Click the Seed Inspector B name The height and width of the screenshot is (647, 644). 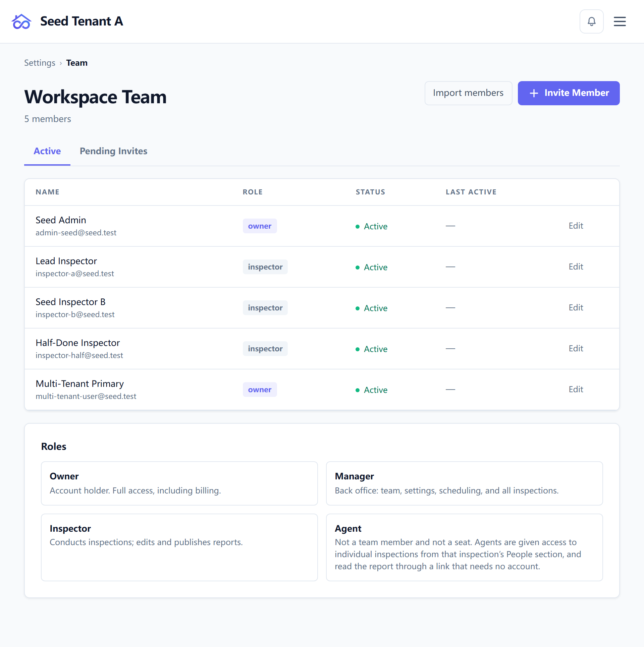tap(70, 302)
